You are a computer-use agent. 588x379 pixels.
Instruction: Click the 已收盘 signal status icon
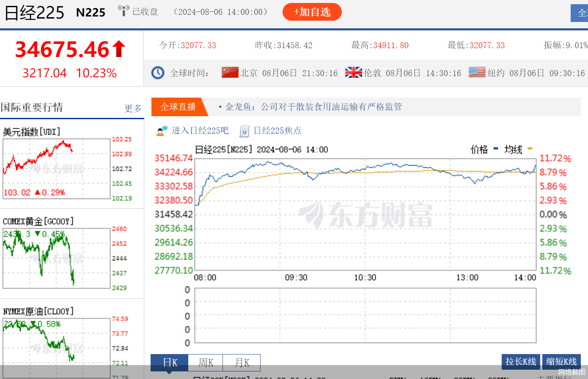[x=123, y=11]
